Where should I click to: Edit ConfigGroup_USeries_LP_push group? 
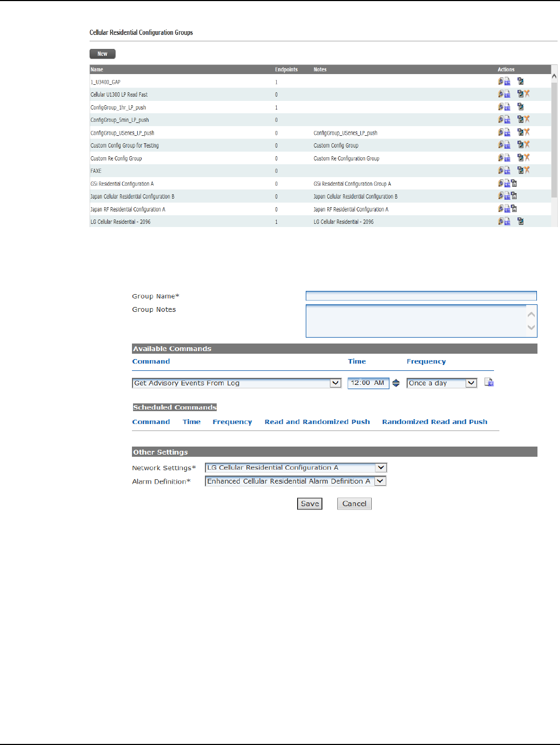click(520, 132)
